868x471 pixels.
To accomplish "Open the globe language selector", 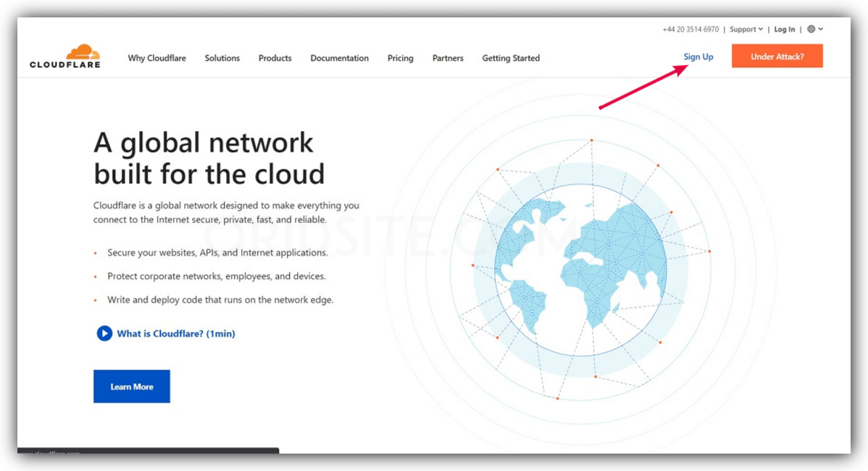I will point(815,29).
